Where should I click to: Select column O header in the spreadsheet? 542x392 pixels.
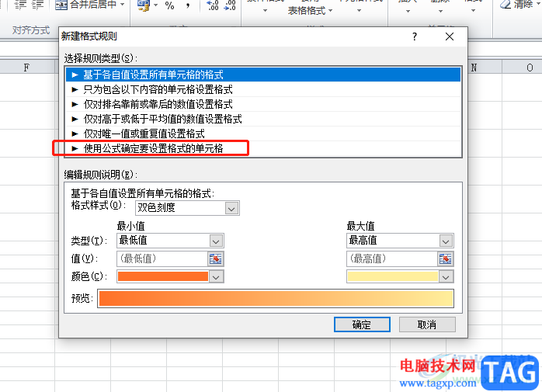(x=530, y=67)
